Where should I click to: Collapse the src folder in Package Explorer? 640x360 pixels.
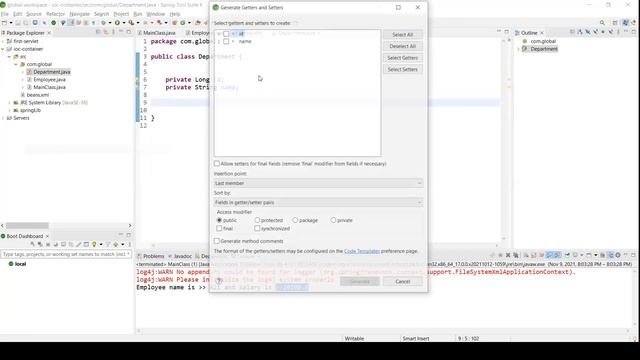[x=9, y=57]
